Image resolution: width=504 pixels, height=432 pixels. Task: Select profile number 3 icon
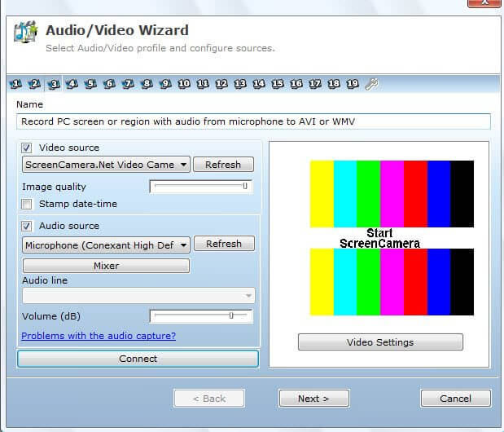coord(54,84)
